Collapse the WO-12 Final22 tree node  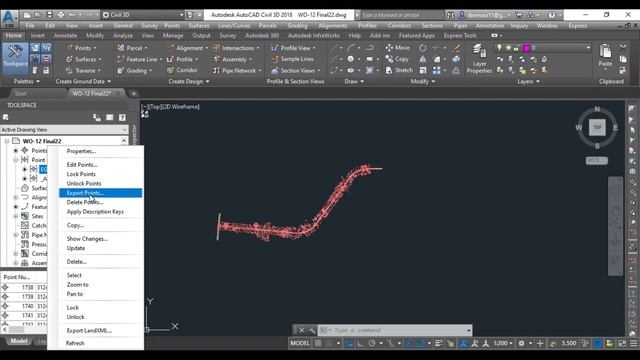[7, 141]
